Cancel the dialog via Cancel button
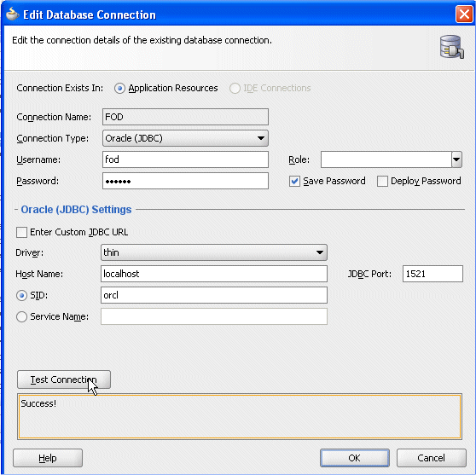This screenshot has height=475, width=476. click(431, 458)
